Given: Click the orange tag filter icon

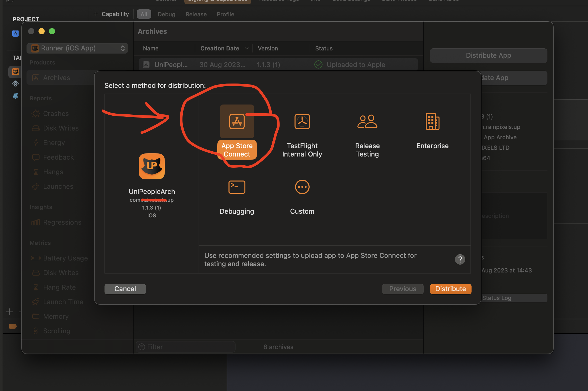Looking at the screenshot, I should point(13,326).
